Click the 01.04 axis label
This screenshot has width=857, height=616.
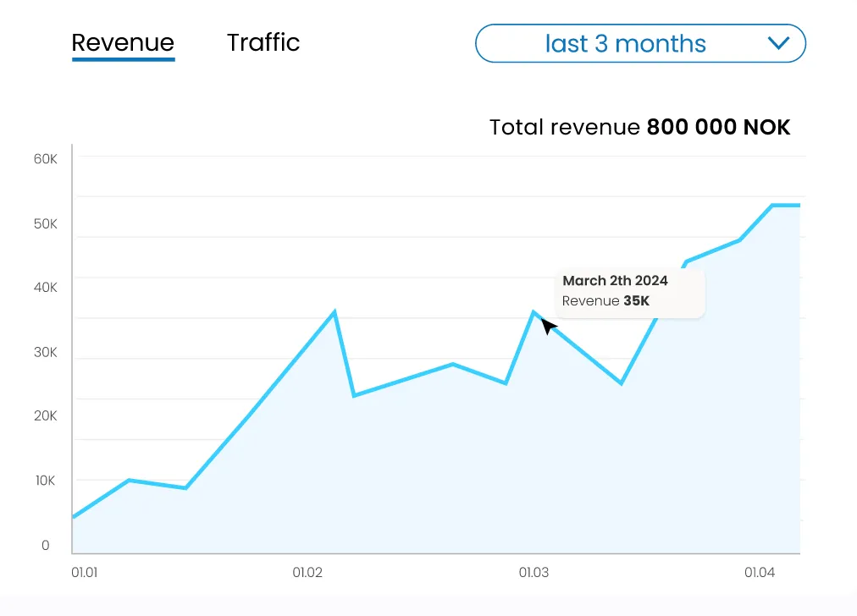coord(760,572)
